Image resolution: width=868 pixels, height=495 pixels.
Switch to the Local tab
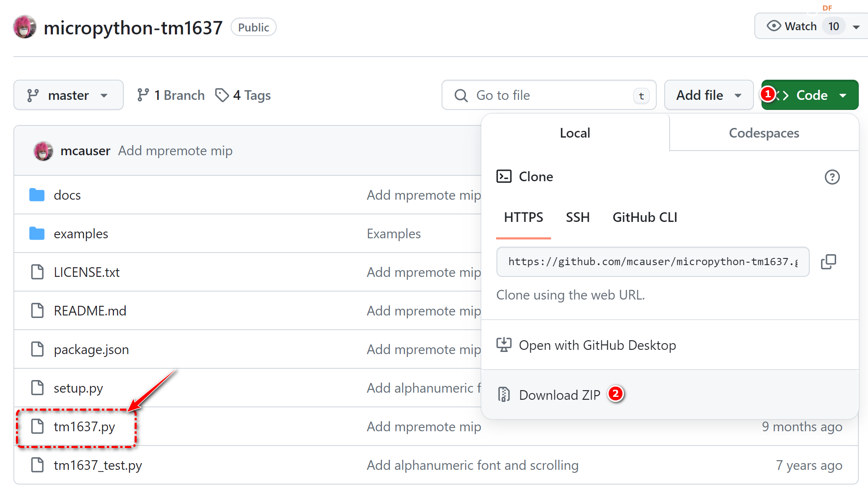(575, 133)
